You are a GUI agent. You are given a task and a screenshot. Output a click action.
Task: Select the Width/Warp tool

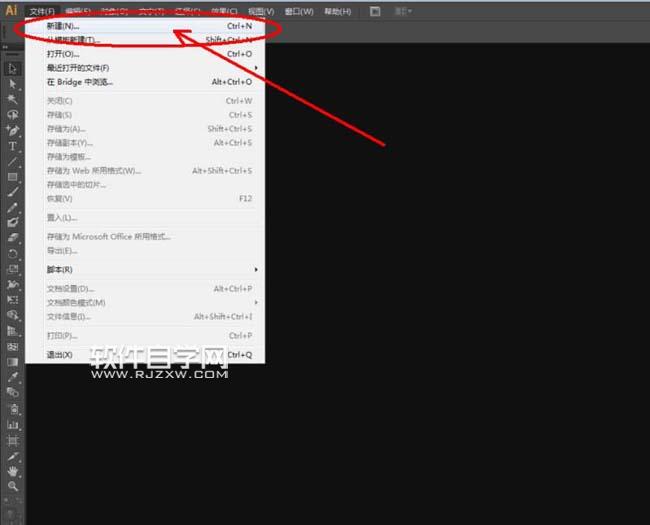click(x=12, y=284)
